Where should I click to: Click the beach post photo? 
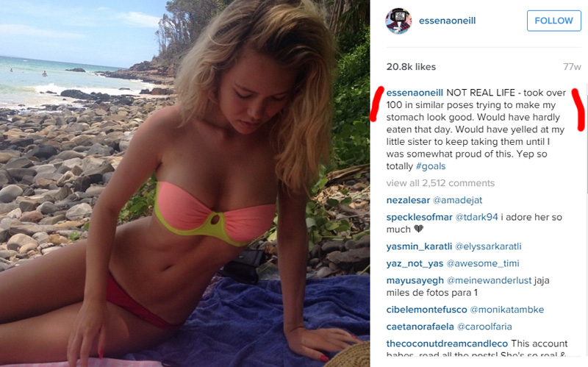pos(185,184)
